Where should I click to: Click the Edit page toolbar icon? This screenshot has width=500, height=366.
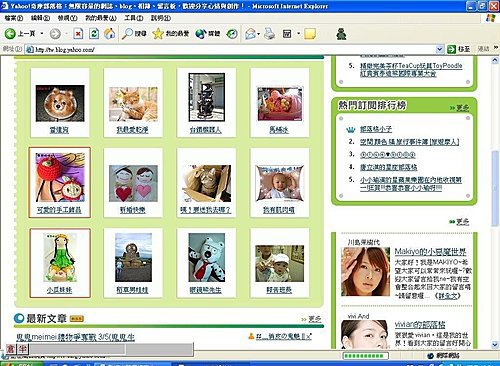tap(287, 34)
